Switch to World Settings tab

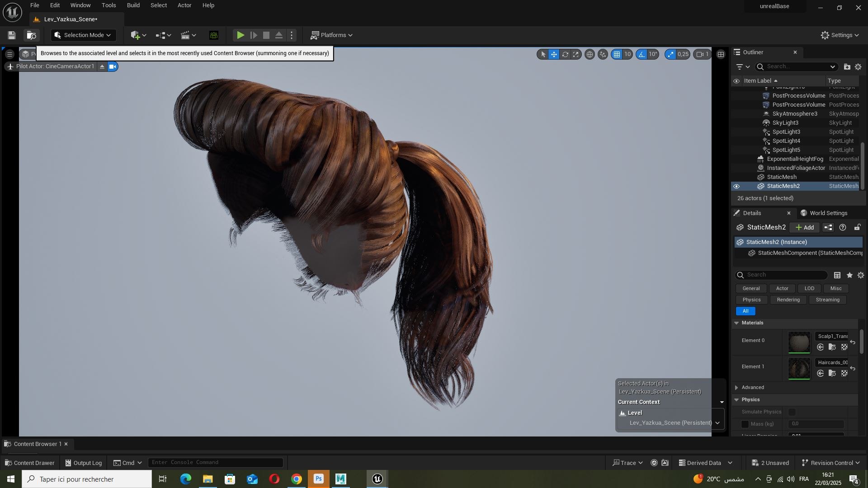pyautogui.click(x=824, y=213)
